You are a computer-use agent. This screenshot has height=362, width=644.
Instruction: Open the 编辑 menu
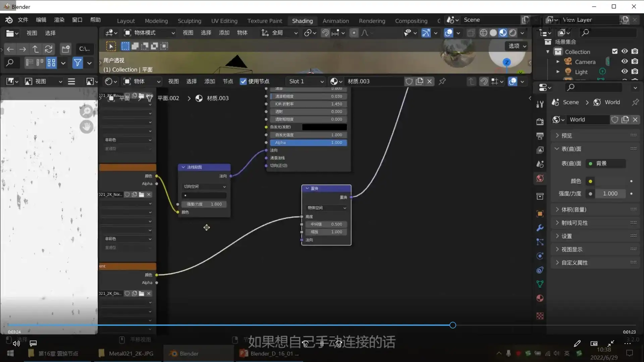point(41,20)
